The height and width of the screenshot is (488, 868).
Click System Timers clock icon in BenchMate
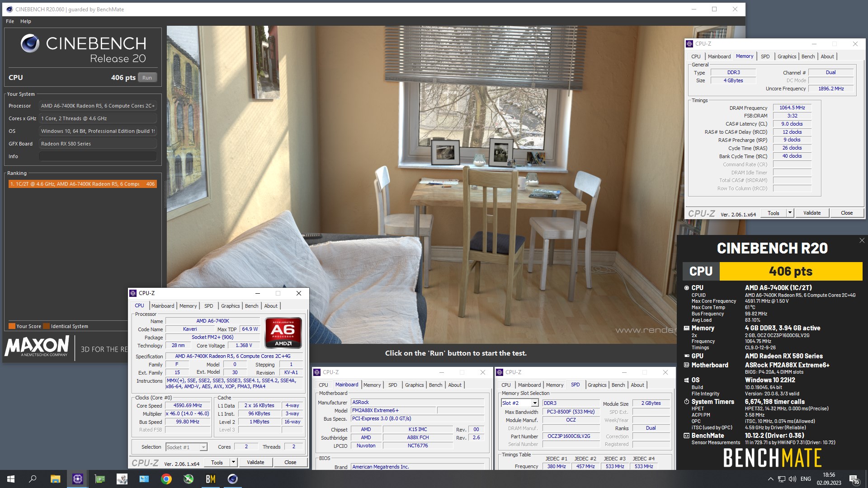point(687,402)
